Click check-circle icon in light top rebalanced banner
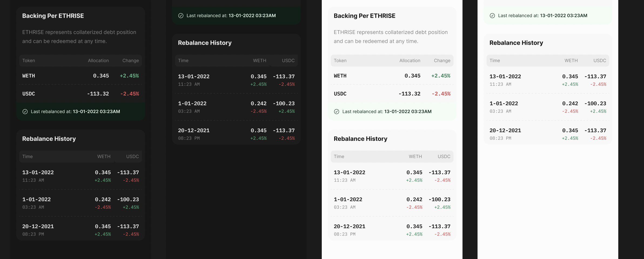644x259 pixels. (x=492, y=16)
